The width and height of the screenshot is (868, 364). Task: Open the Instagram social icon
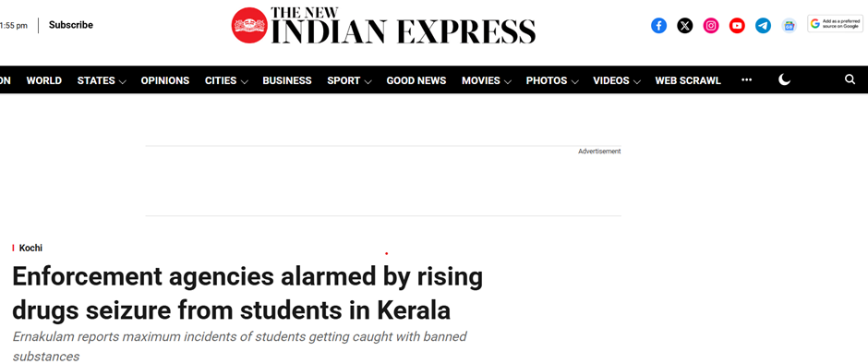[x=711, y=26]
